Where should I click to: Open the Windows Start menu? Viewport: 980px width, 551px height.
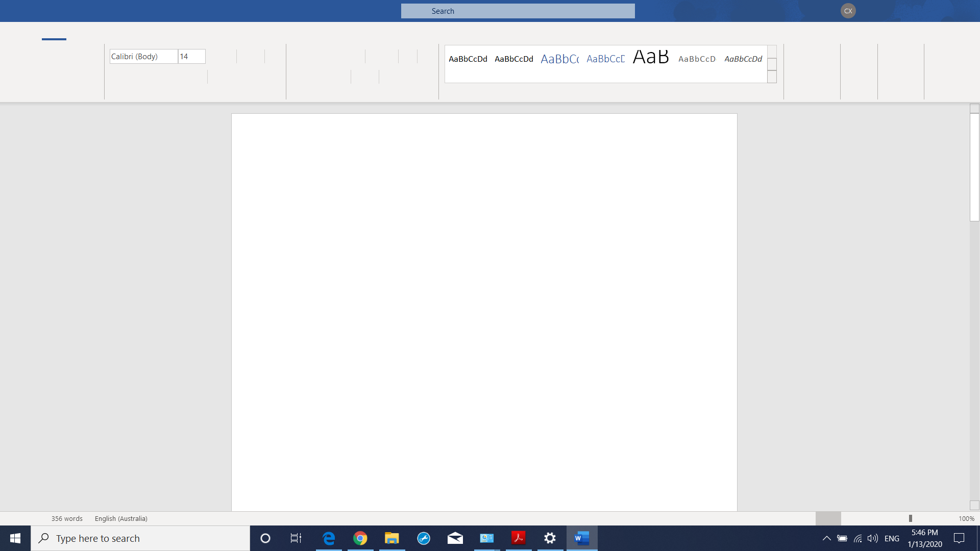15,538
